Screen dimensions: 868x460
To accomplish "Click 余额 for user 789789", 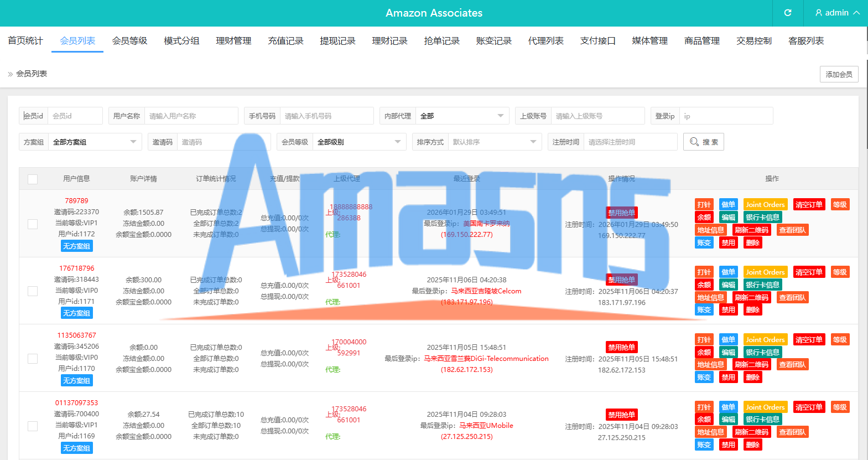I will (x=704, y=217).
